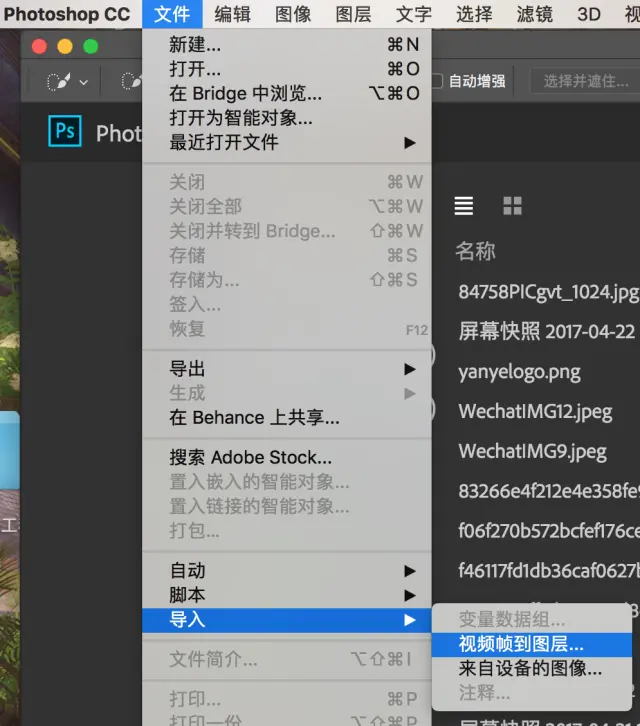Open the 文件 menu
This screenshot has height=726, width=640.
tap(172, 14)
